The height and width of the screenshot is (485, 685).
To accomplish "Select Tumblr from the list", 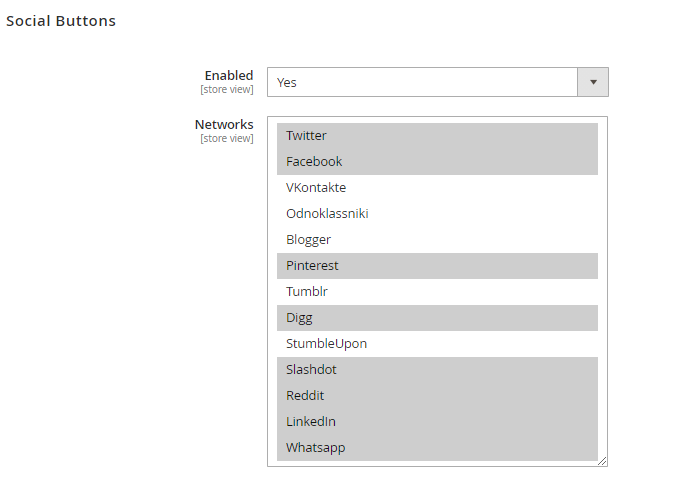I will 437,292.
